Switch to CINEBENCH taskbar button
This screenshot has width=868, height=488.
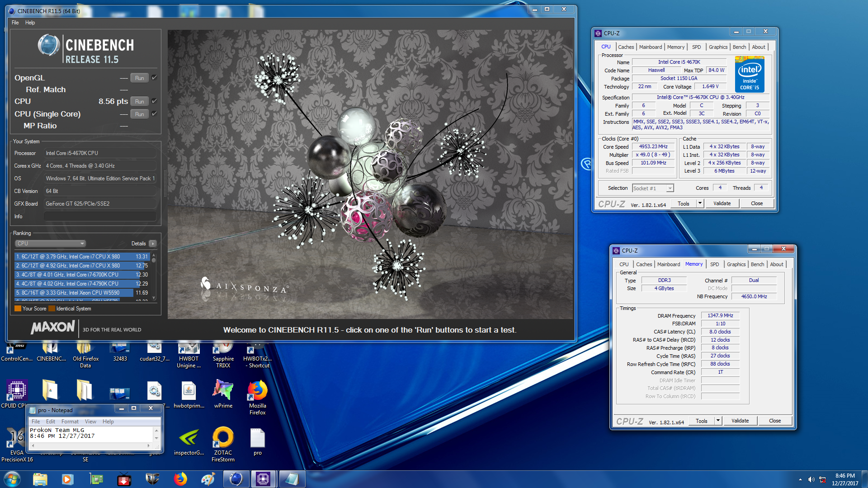pyautogui.click(x=236, y=479)
